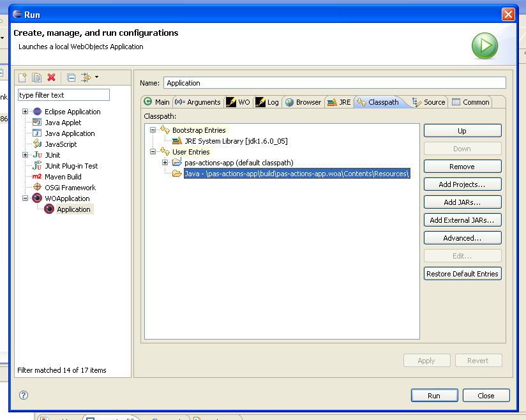Click the New launch configuration icon

point(22,77)
